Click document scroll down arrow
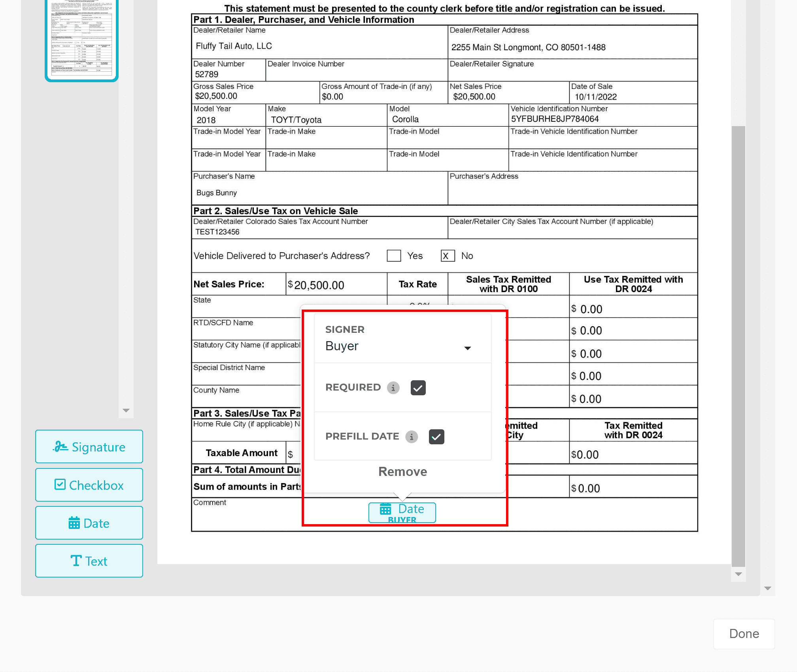The image size is (797, 672). [x=738, y=574]
